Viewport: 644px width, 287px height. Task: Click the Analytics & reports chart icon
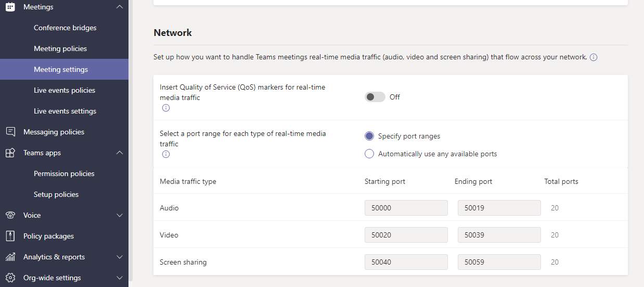pos(10,257)
